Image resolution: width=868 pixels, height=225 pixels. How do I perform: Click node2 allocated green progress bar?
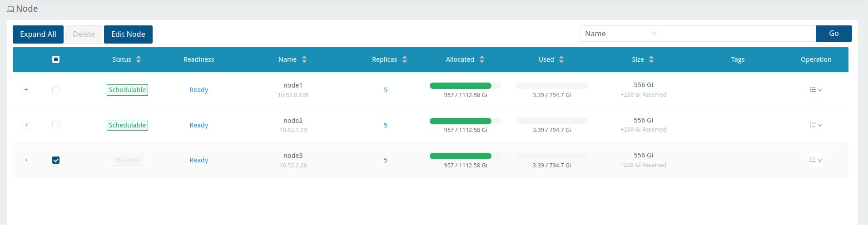click(461, 121)
